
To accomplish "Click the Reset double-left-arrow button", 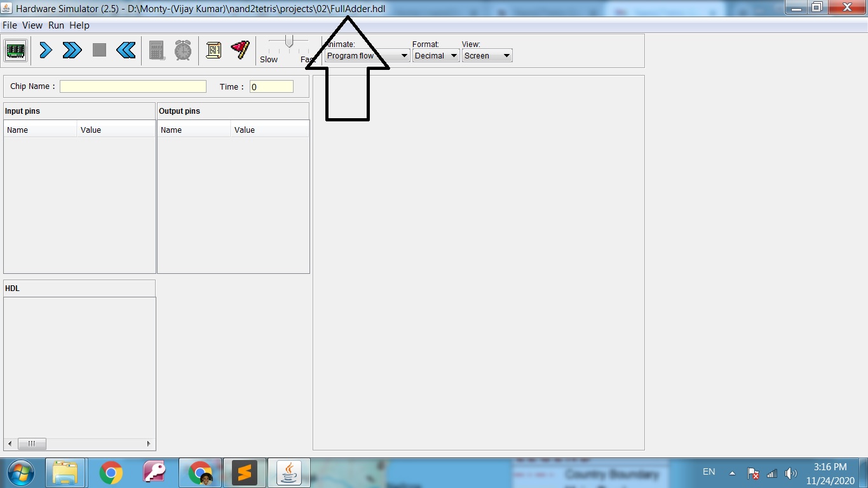I will coord(126,50).
